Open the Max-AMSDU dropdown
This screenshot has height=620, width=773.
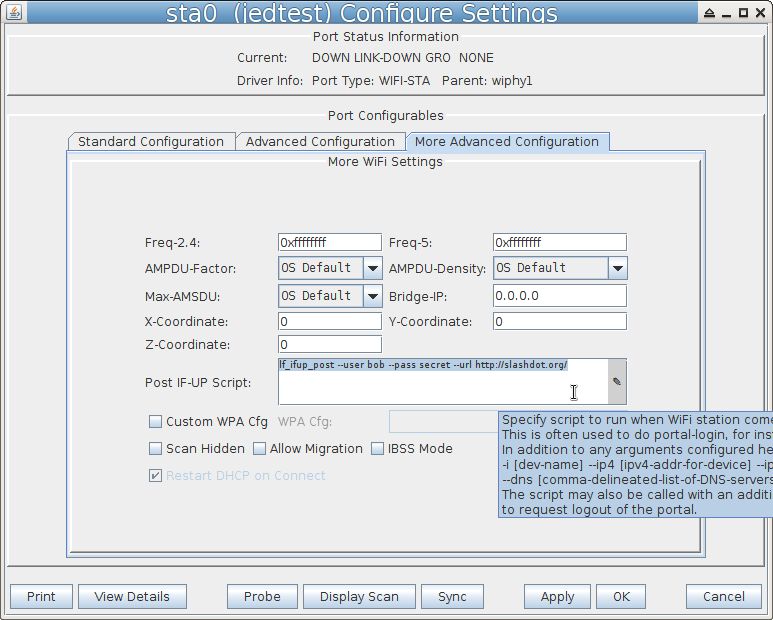point(372,296)
